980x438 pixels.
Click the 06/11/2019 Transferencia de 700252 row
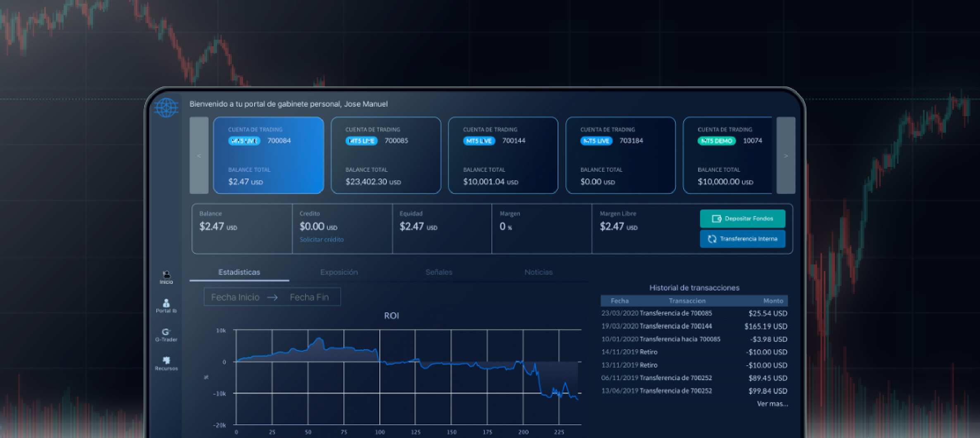(694, 378)
